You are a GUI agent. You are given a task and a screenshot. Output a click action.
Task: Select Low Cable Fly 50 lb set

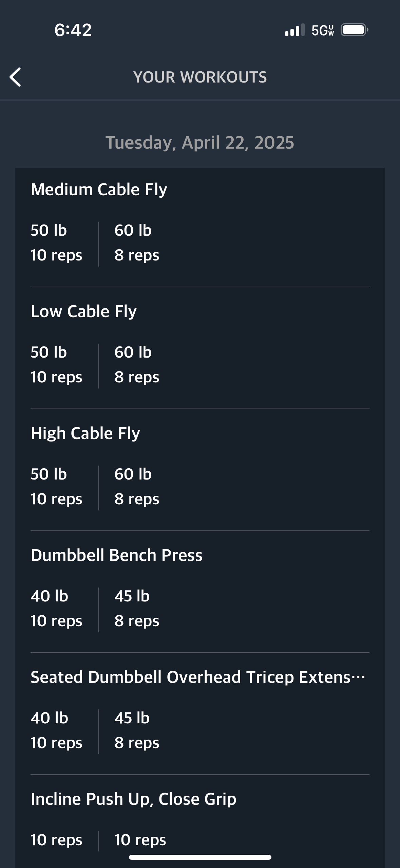pyautogui.click(x=56, y=364)
